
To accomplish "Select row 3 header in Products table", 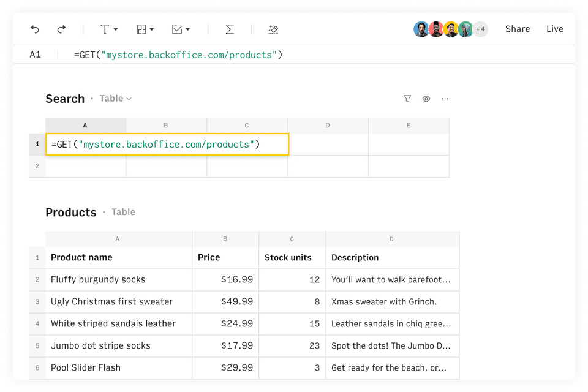I will pos(37,301).
